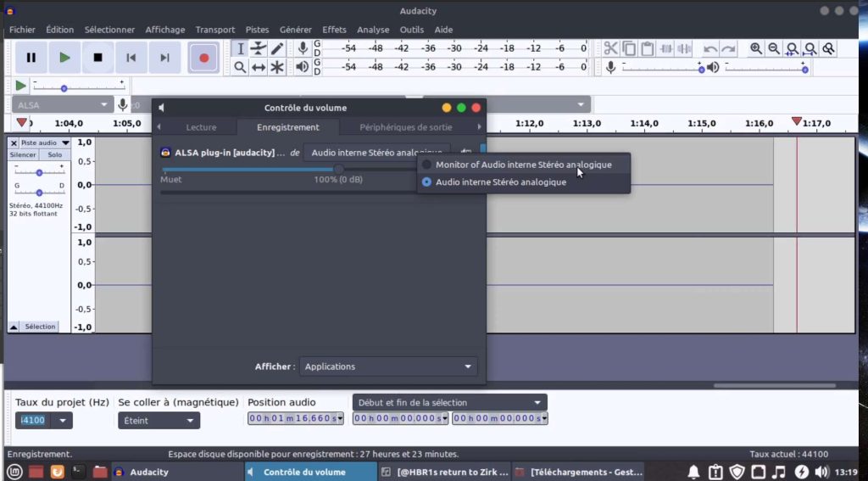Switch to the Périphériques de sortie tab
The height and width of the screenshot is (481, 868).
[x=406, y=127]
